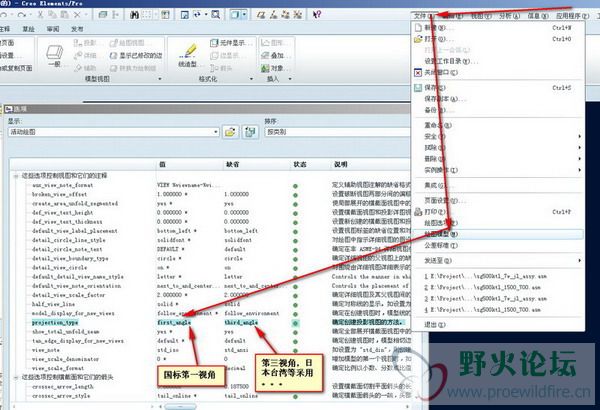The width and height of the screenshot is (600, 410).
Task: Collapse the cross-section options tree group
Action: 16,377
